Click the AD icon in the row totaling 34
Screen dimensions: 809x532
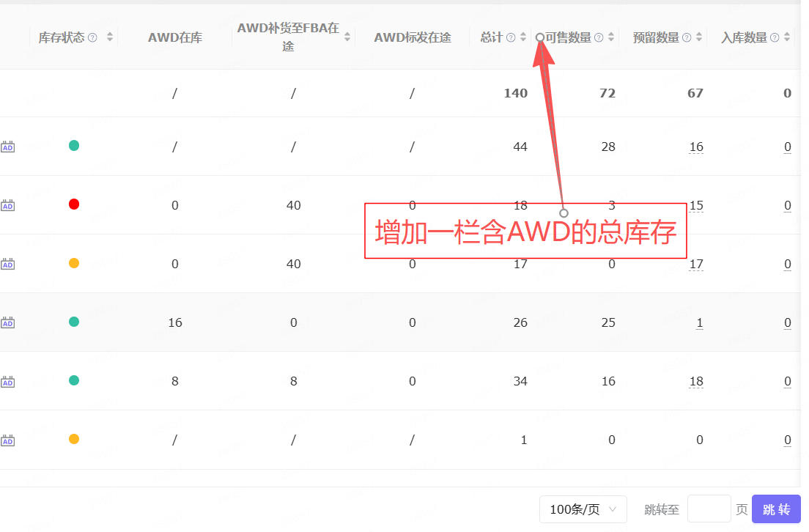tap(7, 382)
